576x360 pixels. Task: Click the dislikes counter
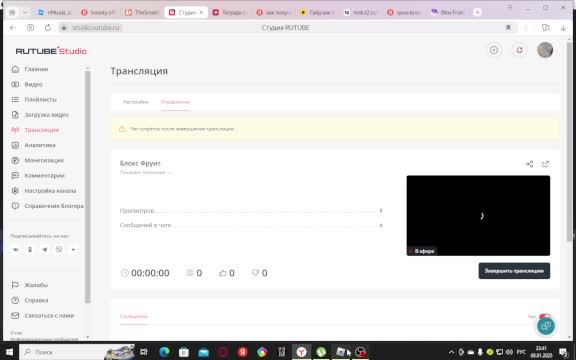tap(259, 273)
